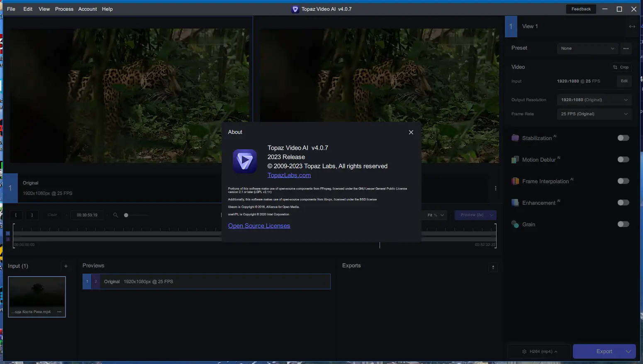Screen dimensions: 643x364
Task: Click the View 1 number badge
Action: (511, 26)
